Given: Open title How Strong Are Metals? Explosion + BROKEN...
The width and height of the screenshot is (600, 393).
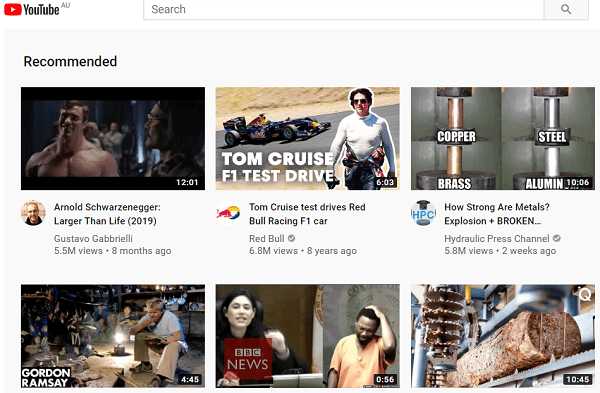Looking at the screenshot, I should (x=497, y=214).
